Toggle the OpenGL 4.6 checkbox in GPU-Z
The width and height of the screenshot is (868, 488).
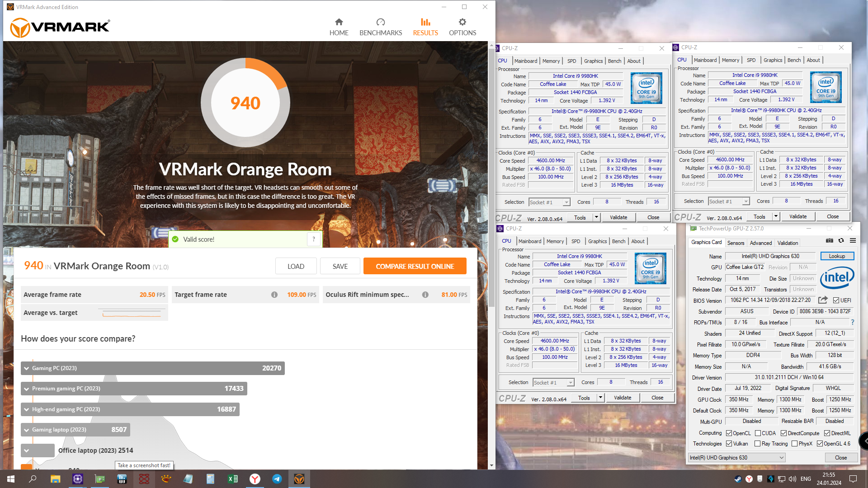click(x=820, y=444)
